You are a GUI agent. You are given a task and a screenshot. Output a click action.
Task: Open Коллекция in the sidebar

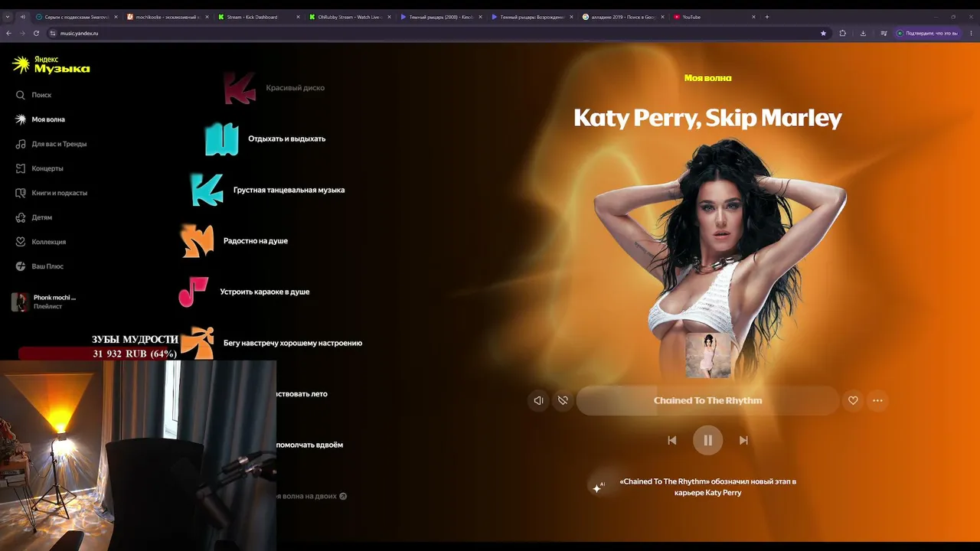click(x=41, y=242)
